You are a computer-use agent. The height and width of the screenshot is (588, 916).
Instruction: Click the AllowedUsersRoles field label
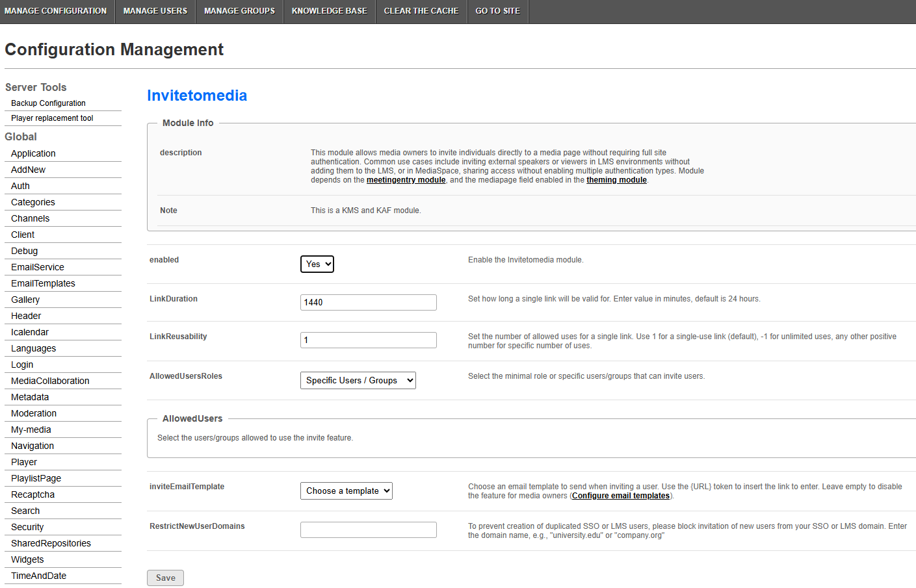pos(186,376)
